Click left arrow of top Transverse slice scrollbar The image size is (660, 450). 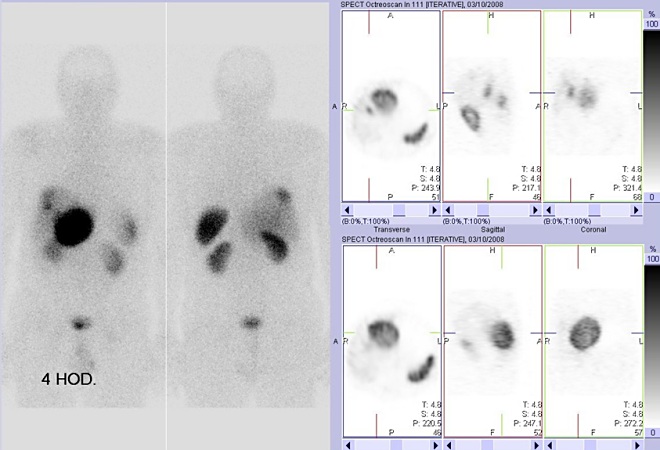[348, 210]
